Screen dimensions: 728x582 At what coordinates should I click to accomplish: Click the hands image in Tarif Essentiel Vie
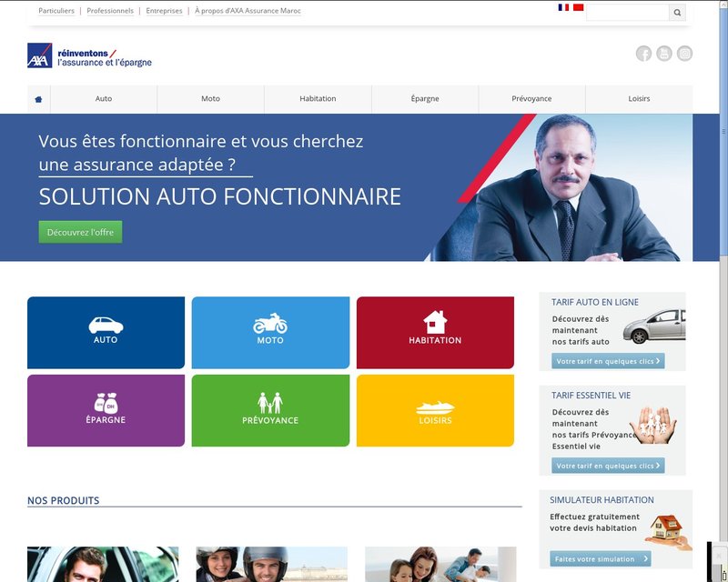click(x=652, y=425)
